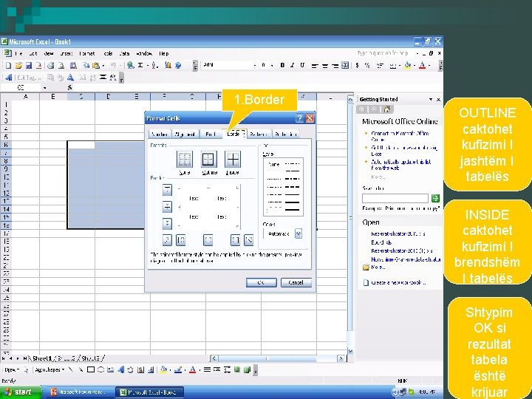Open Format Cells help question button

coord(299,118)
